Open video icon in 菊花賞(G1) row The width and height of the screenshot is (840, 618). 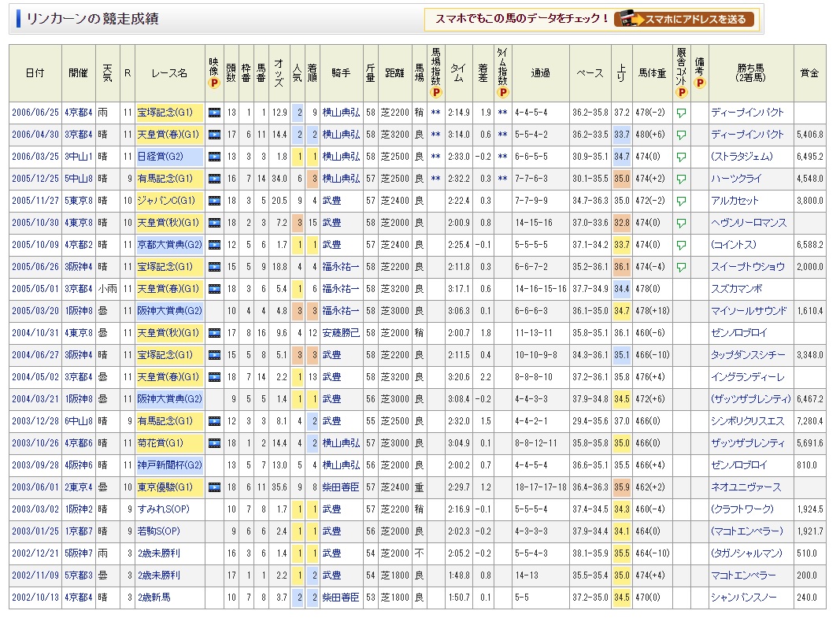(214, 443)
